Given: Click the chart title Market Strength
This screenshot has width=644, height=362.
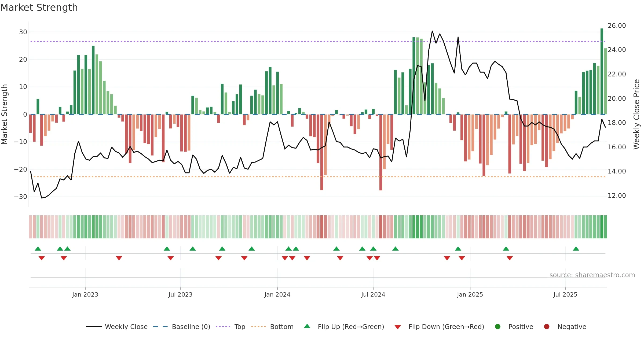Looking at the screenshot, I should [39, 8].
